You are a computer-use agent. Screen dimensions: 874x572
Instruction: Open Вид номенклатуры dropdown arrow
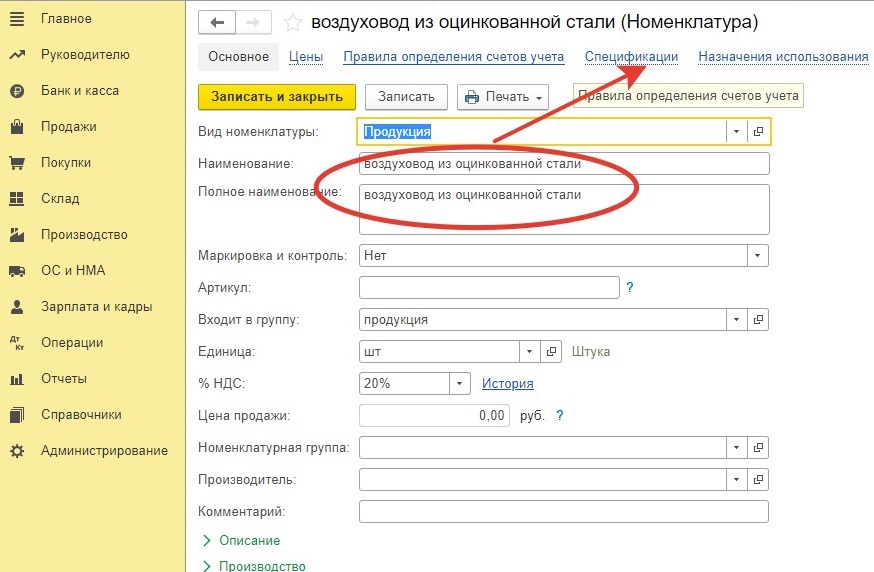(736, 132)
